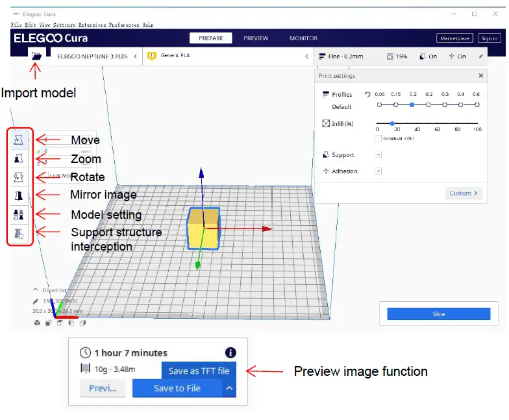Screen dimensions: 509x420
Task: Click the Y position input field
Action: pos(68,151)
